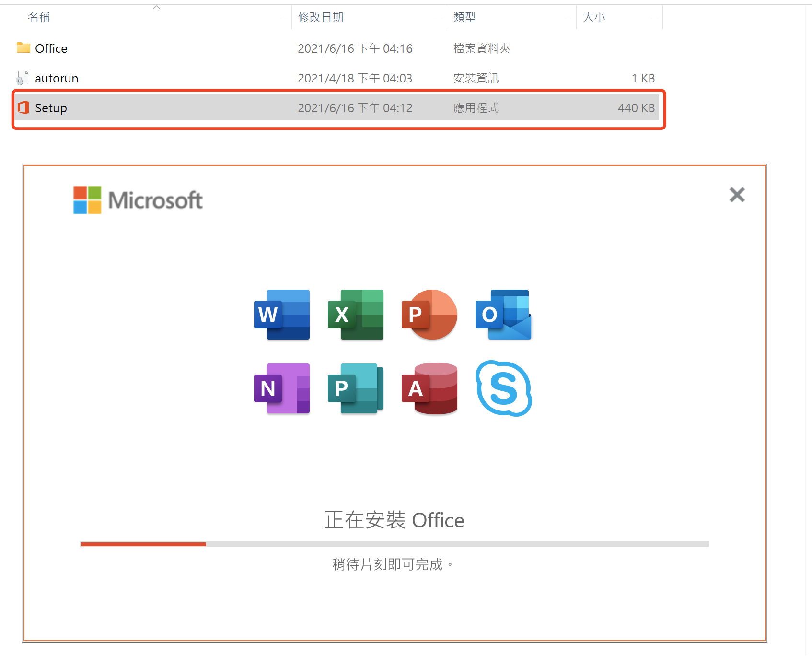The height and width of the screenshot is (656, 812).
Task: Click the Microsoft logo in installer
Action: click(138, 200)
